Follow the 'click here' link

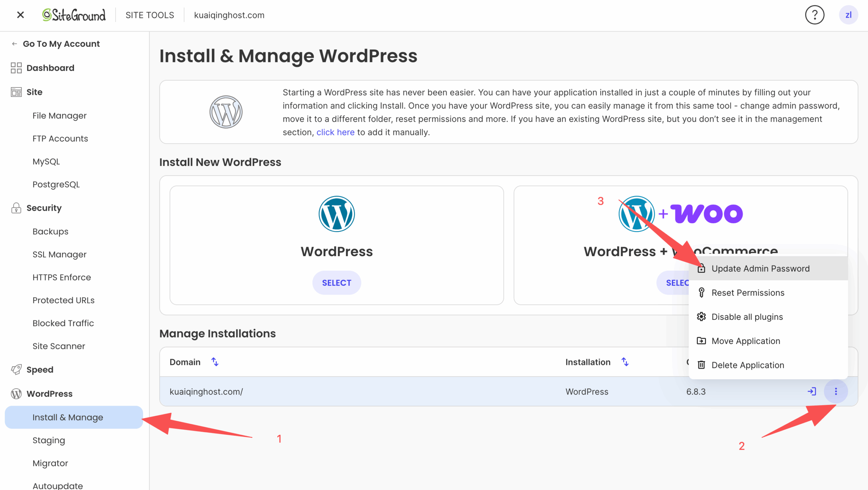(335, 132)
